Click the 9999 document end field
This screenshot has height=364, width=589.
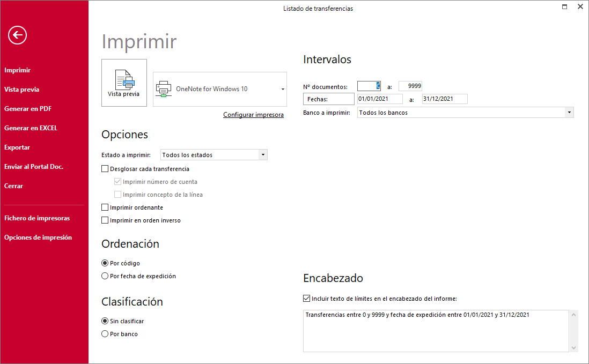410,86
